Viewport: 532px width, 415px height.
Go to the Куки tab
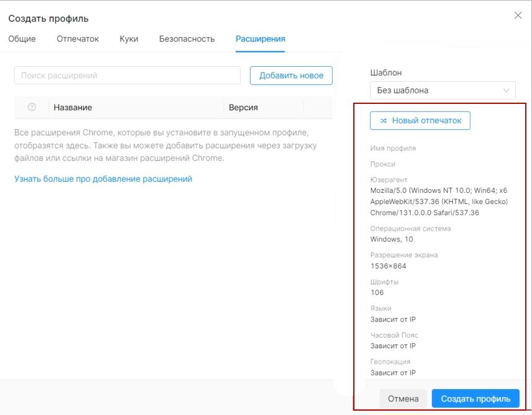coord(129,39)
